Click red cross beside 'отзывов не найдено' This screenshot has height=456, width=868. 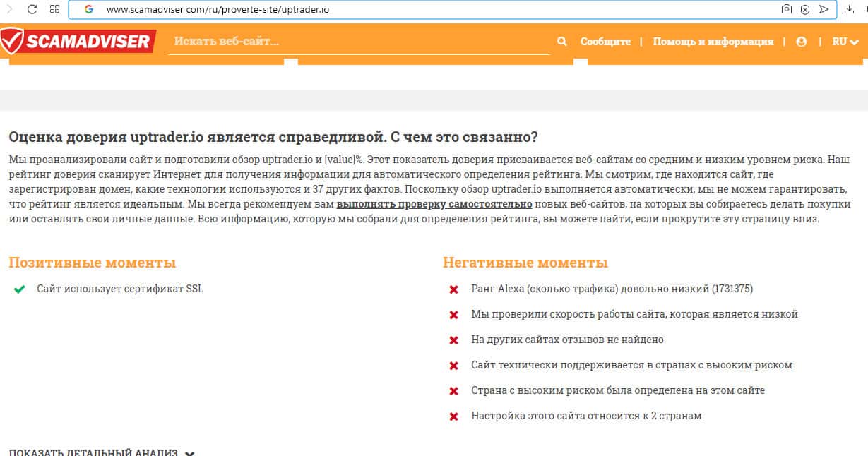(454, 340)
